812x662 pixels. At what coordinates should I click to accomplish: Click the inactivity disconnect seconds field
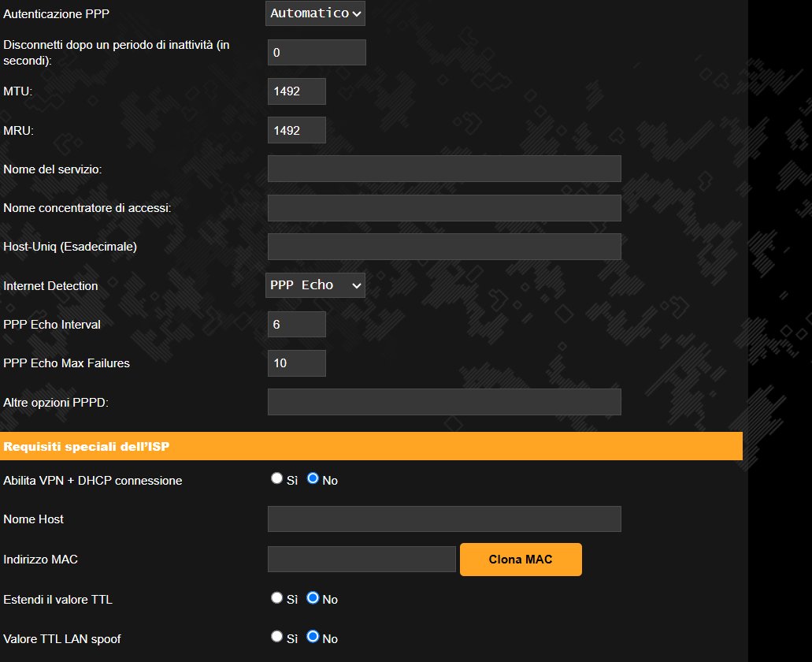317,53
